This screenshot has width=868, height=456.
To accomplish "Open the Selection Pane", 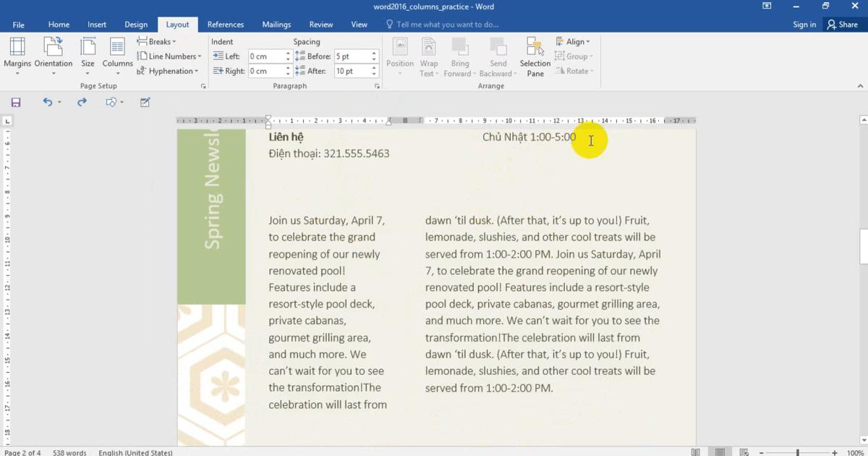I will (x=535, y=56).
